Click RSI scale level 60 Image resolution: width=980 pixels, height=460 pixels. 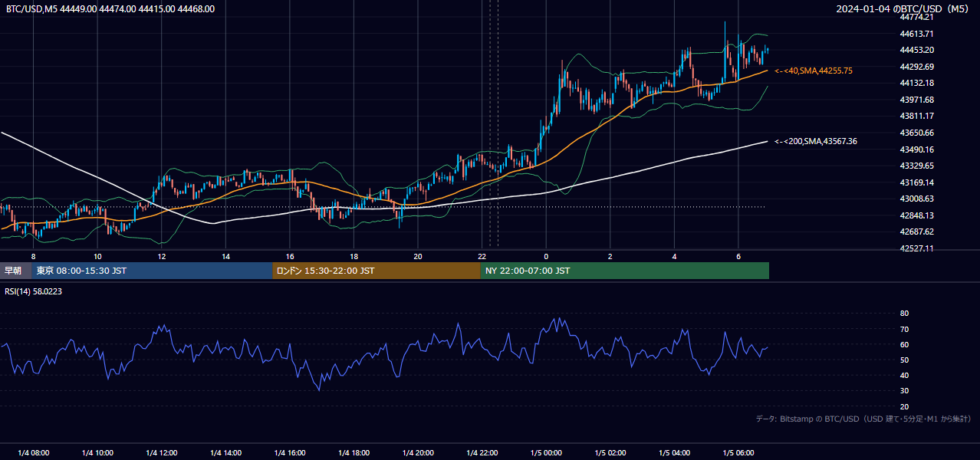[x=904, y=344]
